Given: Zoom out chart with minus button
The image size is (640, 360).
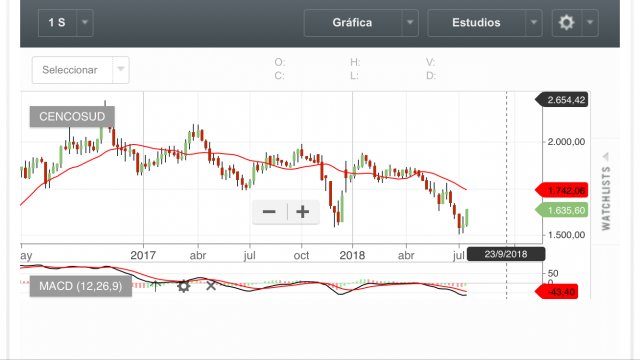Looking at the screenshot, I should coord(269,212).
